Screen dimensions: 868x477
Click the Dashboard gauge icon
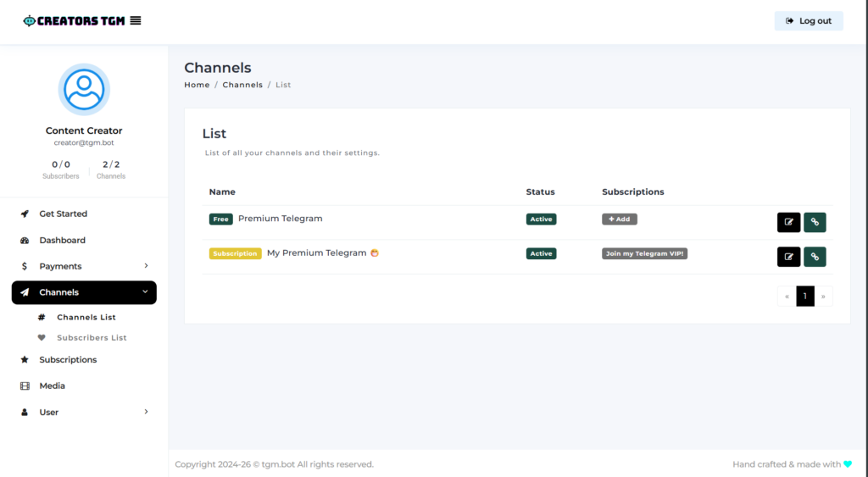pos(25,240)
